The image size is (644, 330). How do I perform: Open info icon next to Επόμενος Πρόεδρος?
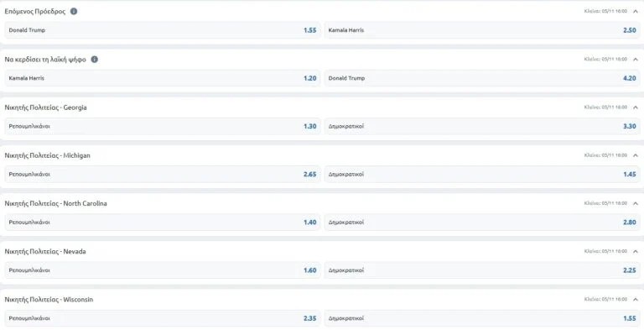[74, 12]
